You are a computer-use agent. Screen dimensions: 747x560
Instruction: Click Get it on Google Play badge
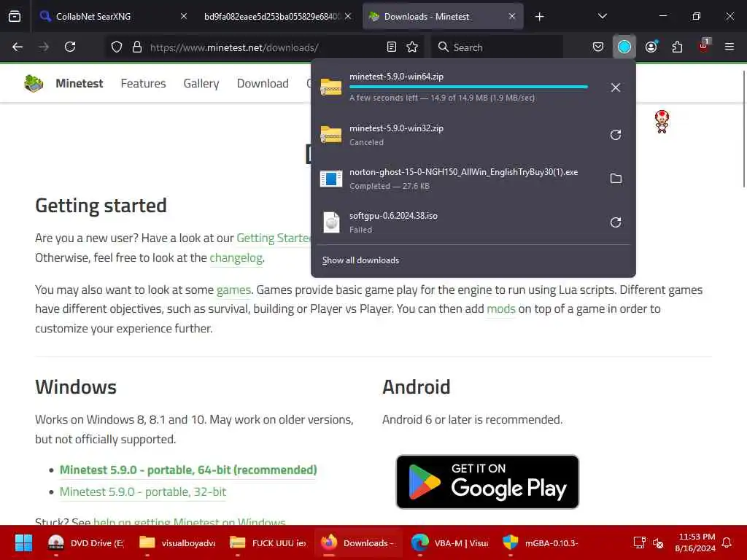pyautogui.click(x=487, y=482)
